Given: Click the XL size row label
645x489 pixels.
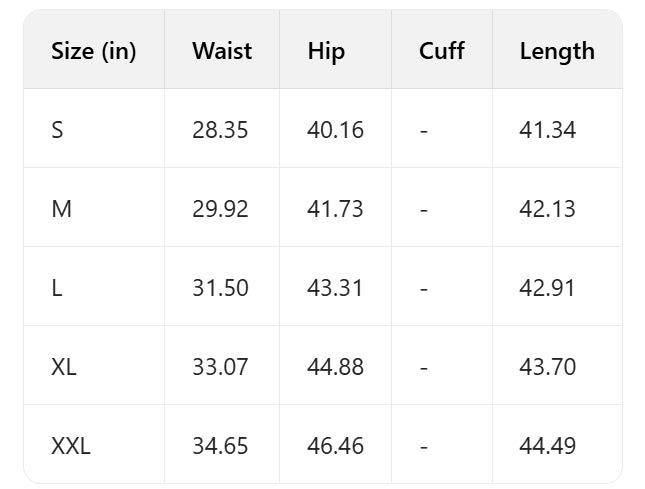Looking at the screenshot, I should coord(64,367).
